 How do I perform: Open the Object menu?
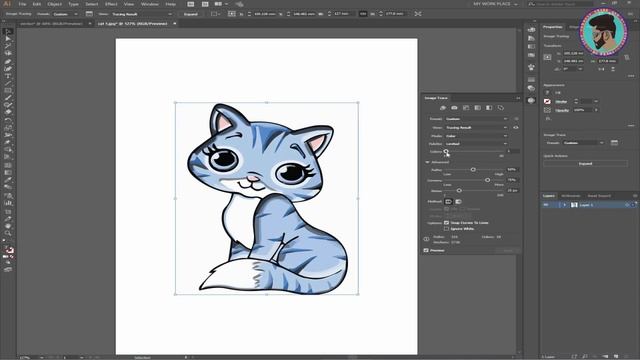[54, 4]
